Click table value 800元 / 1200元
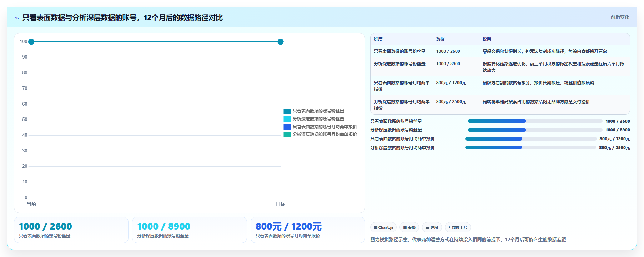Screen dimensions: 644x257 451,82
